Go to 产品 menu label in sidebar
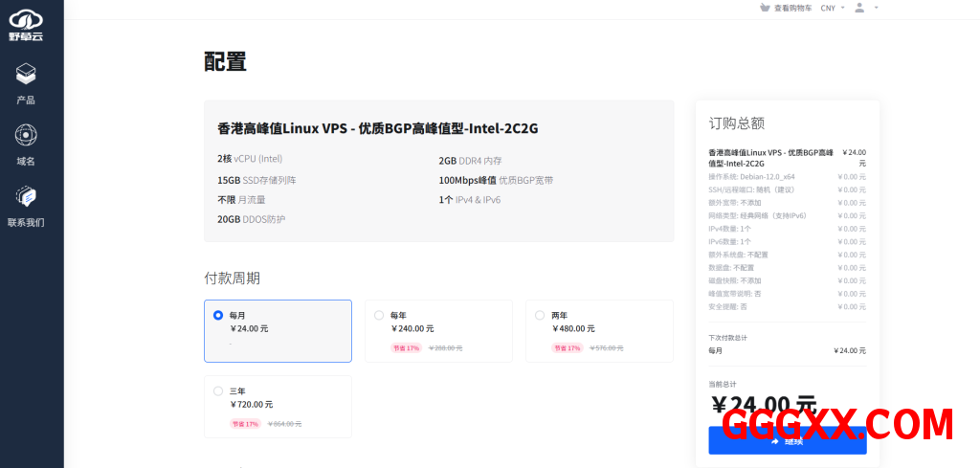This screenshot has width=980, height=468. tap(26, 100)
